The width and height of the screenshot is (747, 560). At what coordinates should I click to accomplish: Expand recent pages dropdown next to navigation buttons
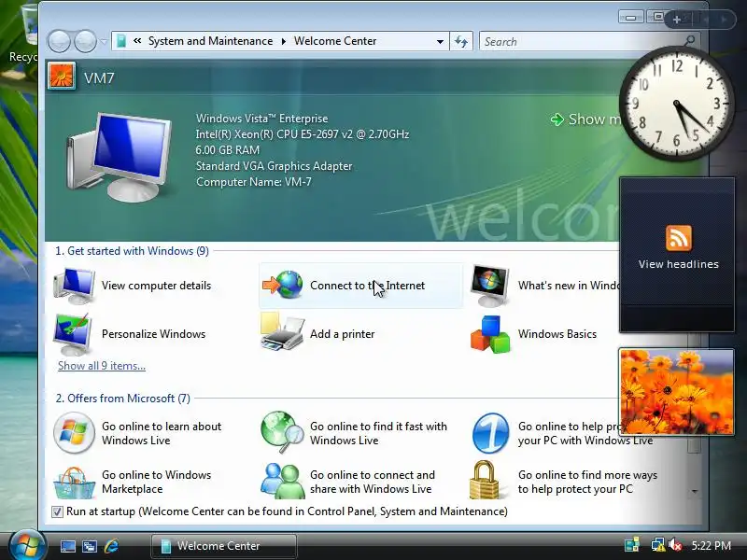[x=104, y=42]
